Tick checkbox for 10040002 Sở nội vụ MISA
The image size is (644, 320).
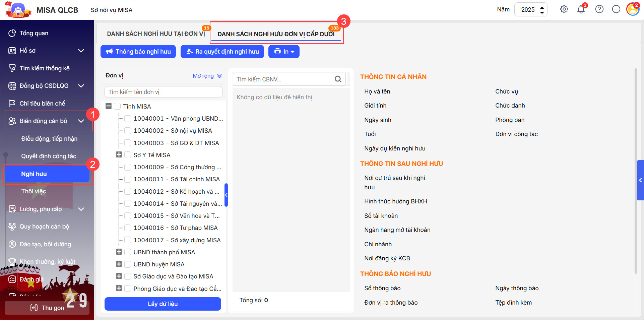(x=128, y=131)
